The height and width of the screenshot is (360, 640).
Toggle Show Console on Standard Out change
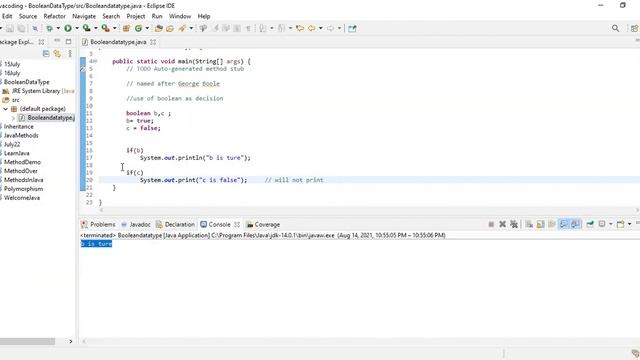pyautogui.click(x=564, y=224)
